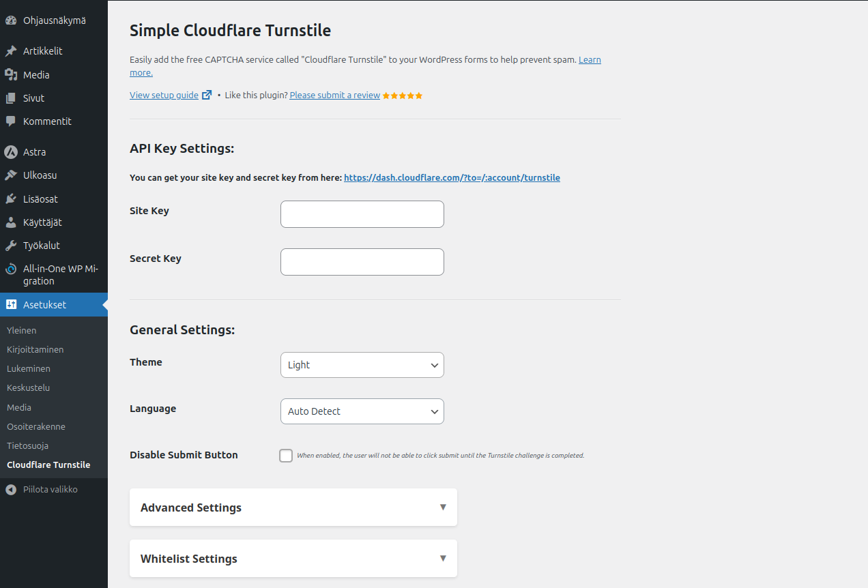Expand the Advanced Settings arrow
Screen dimensions: 868x588
point(443,507)
